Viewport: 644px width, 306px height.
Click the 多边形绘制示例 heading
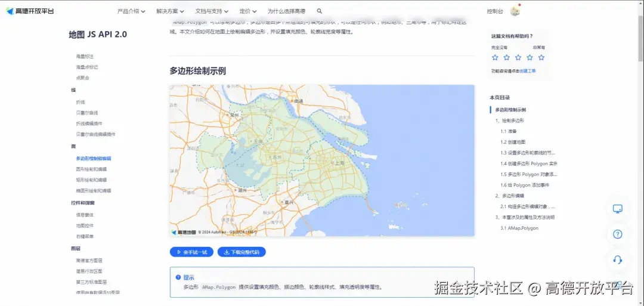197,70
